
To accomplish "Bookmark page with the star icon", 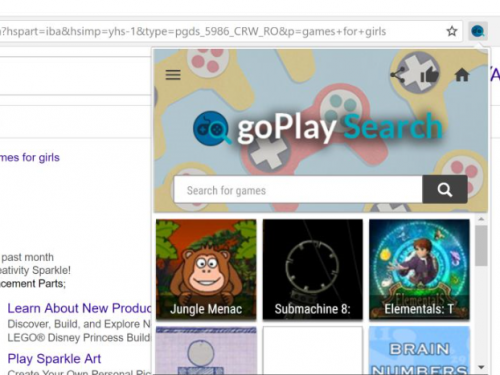I will coord(452,31).
